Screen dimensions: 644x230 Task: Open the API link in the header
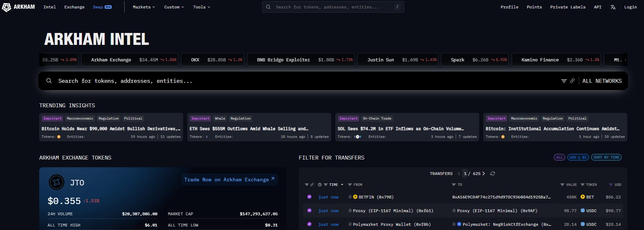597,7
